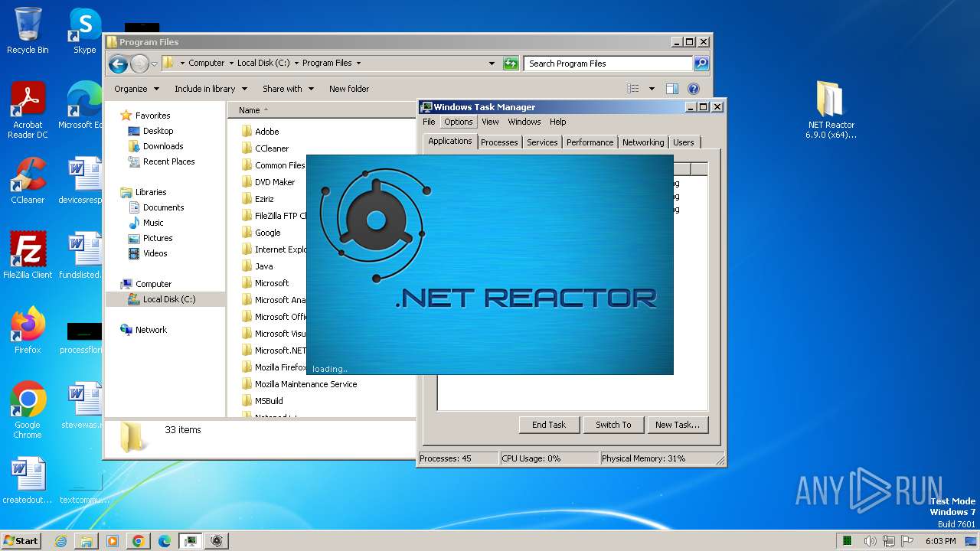
Task: Select the Adobe folder in file list
Action: 267,132
